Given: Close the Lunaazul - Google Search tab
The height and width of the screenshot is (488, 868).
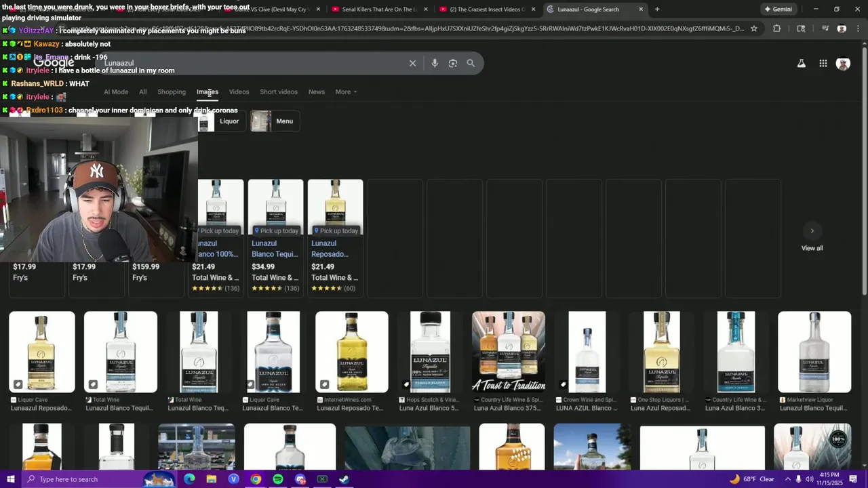Looking at the screenshot, I should tap(641, 9).
